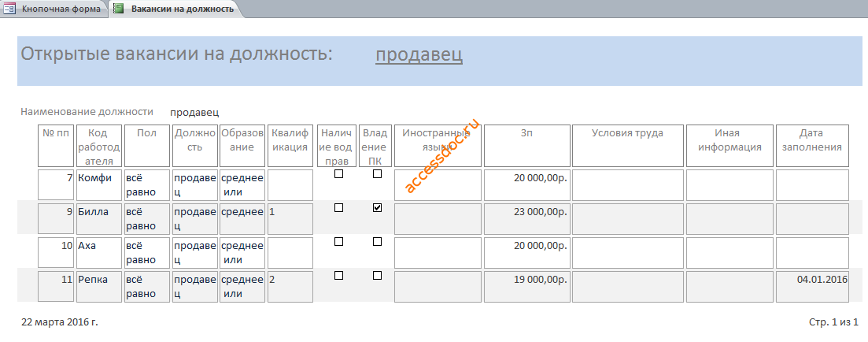Click the report date 22 марта 2016 г.
The height and width of the screenshot is (342, 868).
point(60,322)
